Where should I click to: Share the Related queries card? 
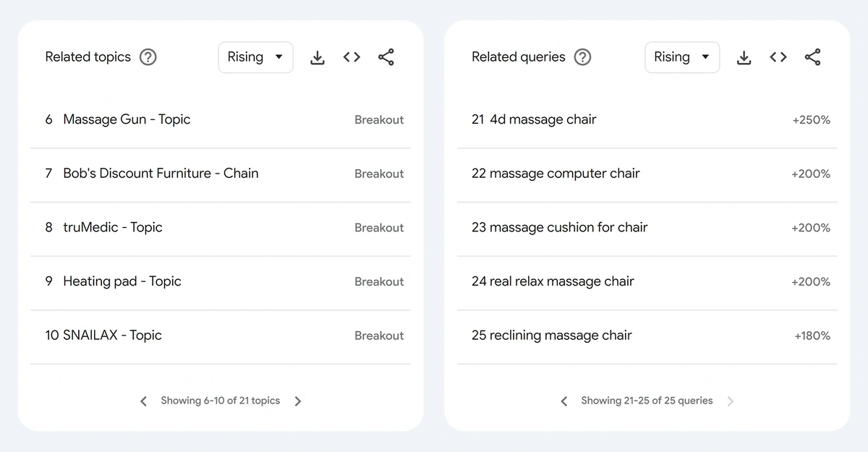point(813,57)
